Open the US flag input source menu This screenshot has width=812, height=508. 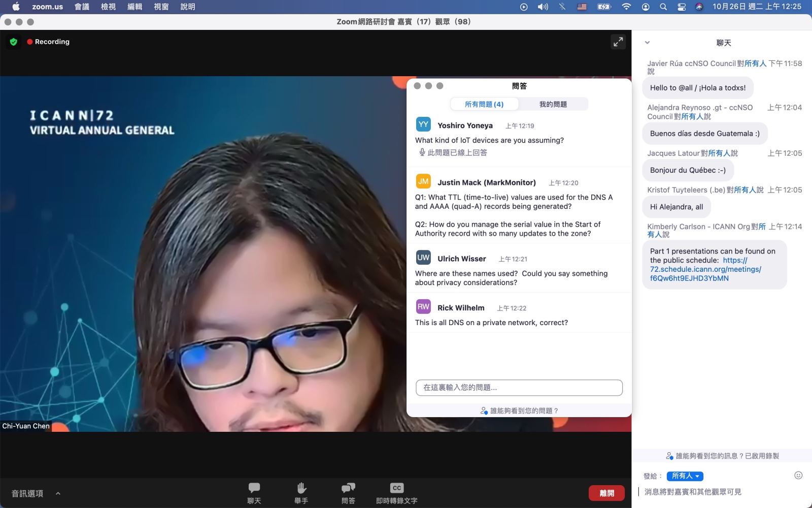582,7
